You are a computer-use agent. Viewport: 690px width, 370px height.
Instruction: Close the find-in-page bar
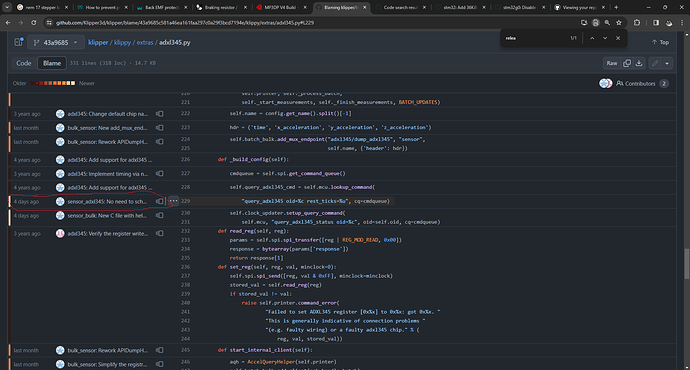pos(618,38)
